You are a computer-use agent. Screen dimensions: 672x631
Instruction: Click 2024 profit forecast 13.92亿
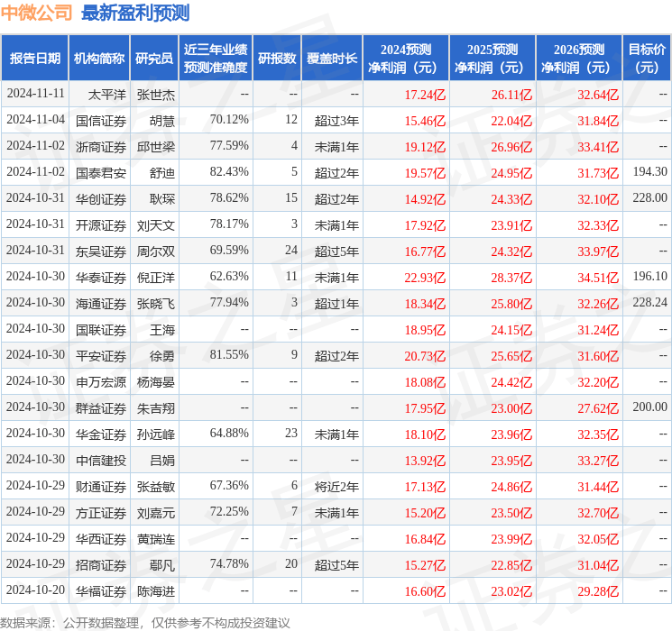click(425, 461)
